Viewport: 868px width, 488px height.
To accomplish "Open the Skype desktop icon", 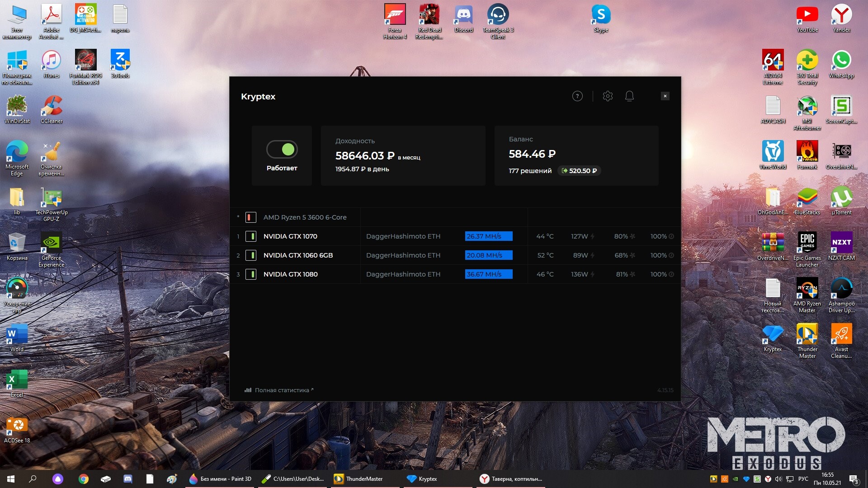I will (x=601, y=19).
